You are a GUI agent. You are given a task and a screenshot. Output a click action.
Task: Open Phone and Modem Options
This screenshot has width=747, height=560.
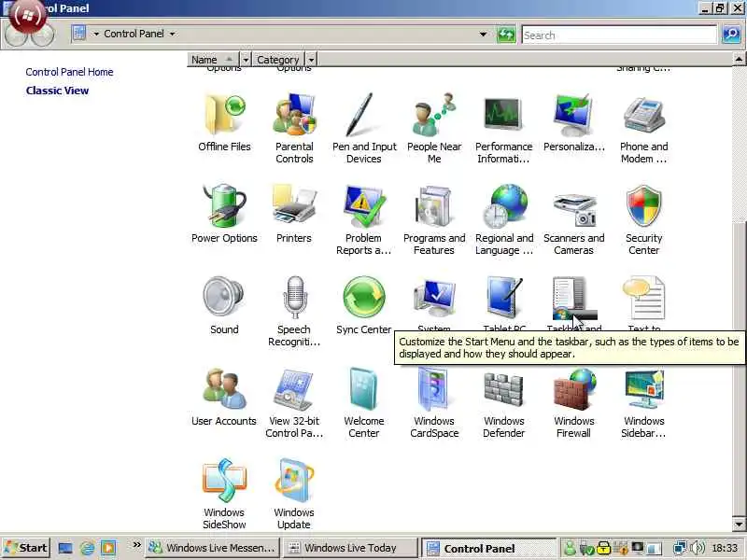coord(643,129)
